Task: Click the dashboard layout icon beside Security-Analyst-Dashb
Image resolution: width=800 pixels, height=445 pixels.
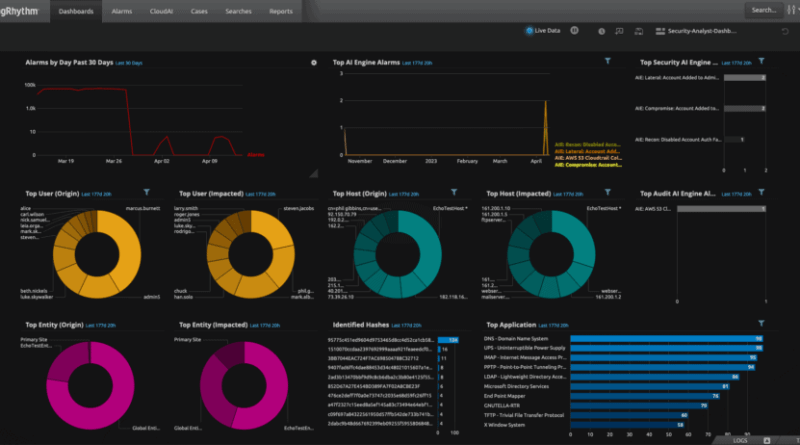Action: point(660,31)
